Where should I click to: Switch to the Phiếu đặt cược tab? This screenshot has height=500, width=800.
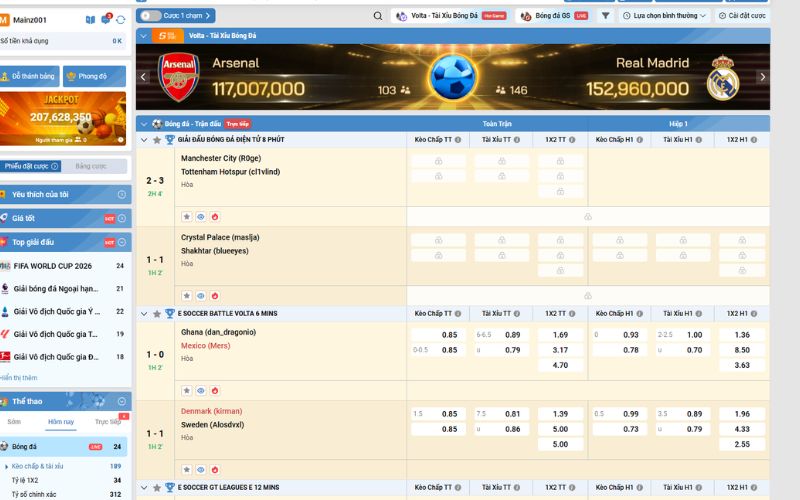pyautogui.click(x=30, y=166)
